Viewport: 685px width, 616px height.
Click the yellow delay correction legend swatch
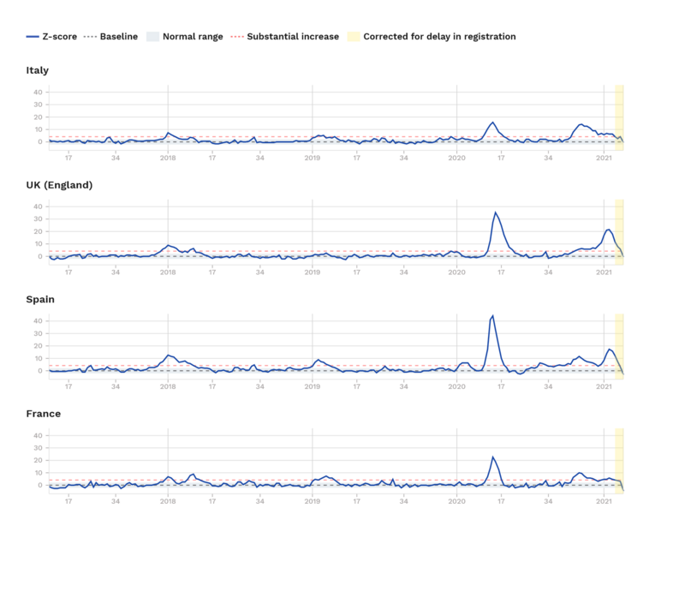pos(354,37)
